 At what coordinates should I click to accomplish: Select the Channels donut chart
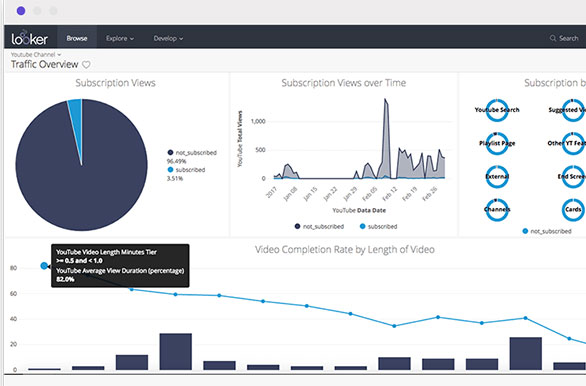pos(497,209)
